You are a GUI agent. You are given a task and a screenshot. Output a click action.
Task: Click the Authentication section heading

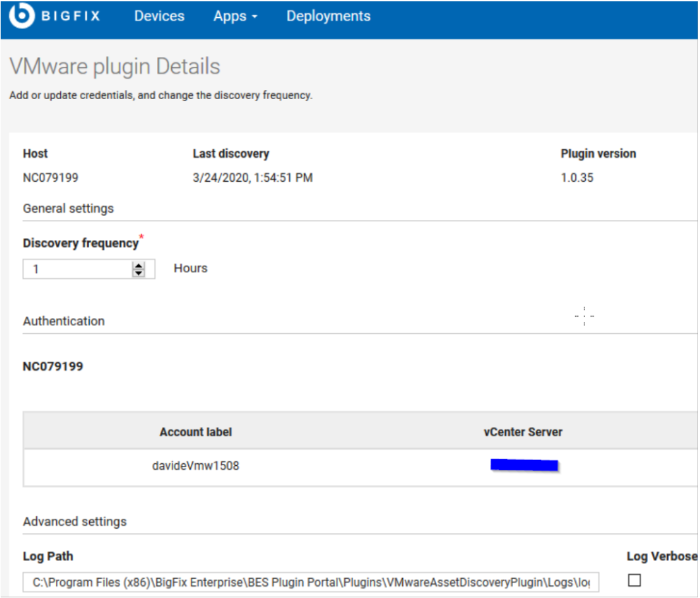pyautogui.click(x=64, y=321)
